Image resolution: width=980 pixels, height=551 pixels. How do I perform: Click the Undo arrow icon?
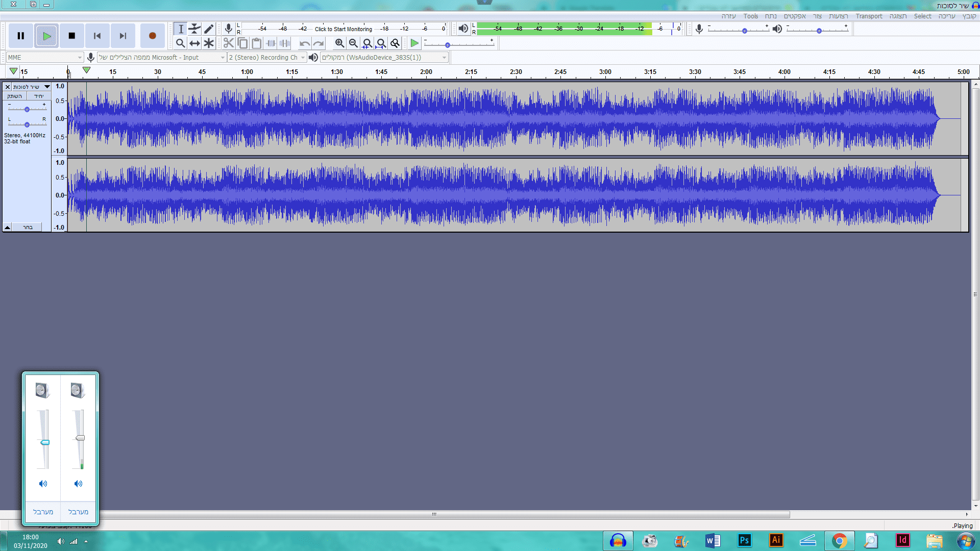[304, 43]
